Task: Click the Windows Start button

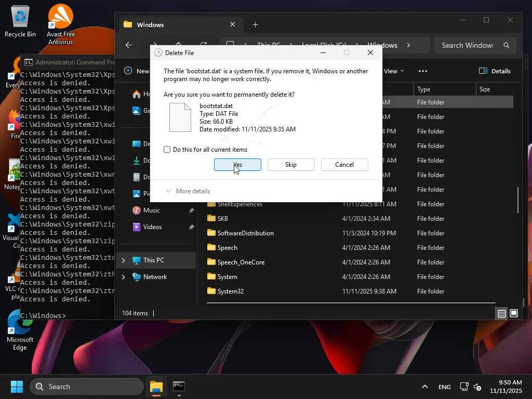Action: (17, 387)
